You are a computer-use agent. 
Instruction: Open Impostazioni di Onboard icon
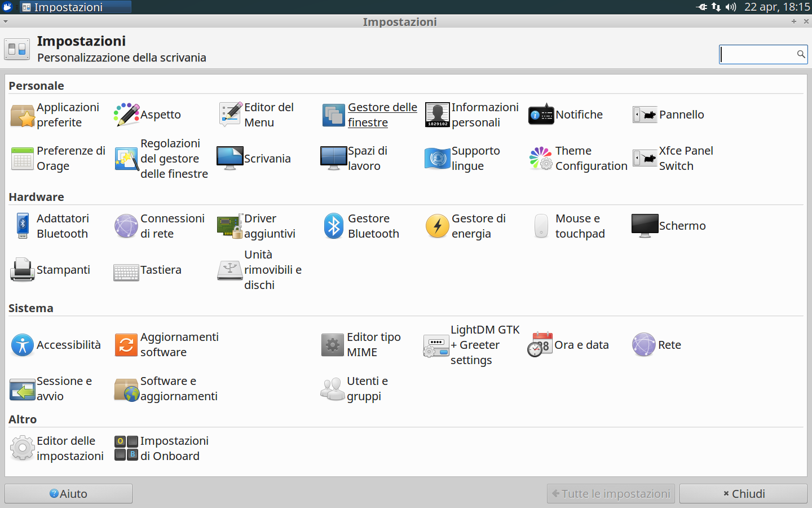click(126, 449)
